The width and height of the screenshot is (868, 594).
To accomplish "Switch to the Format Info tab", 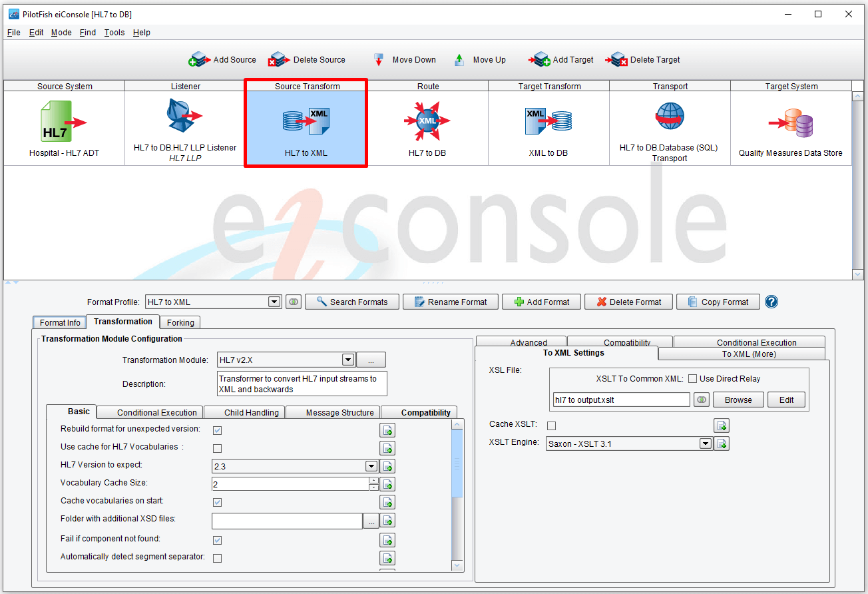I will 60,322.
